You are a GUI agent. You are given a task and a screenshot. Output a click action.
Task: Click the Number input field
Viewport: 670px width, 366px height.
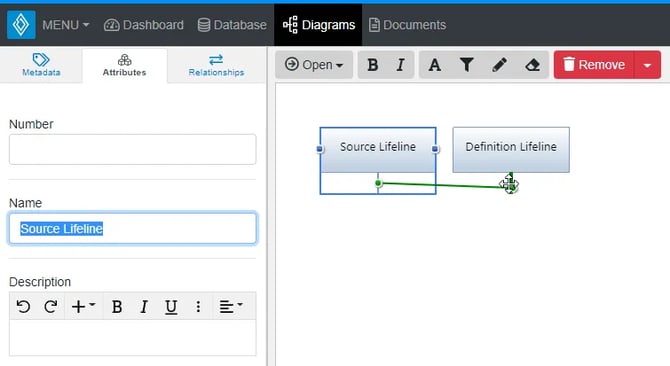[x=132, y=149]
